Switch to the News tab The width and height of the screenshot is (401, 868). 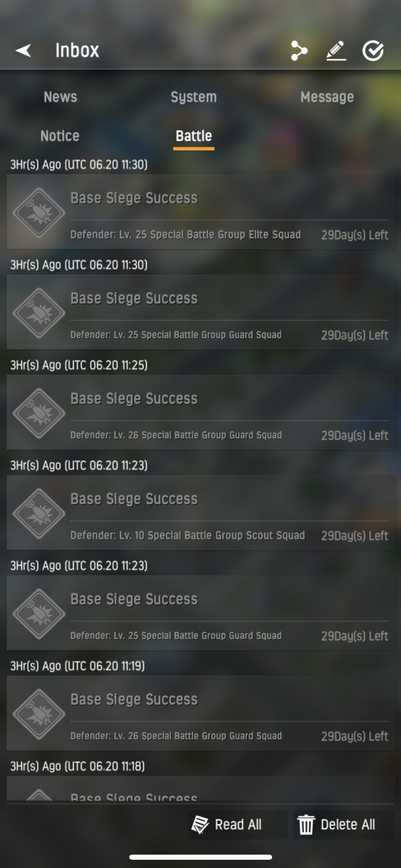click(60, 97)
